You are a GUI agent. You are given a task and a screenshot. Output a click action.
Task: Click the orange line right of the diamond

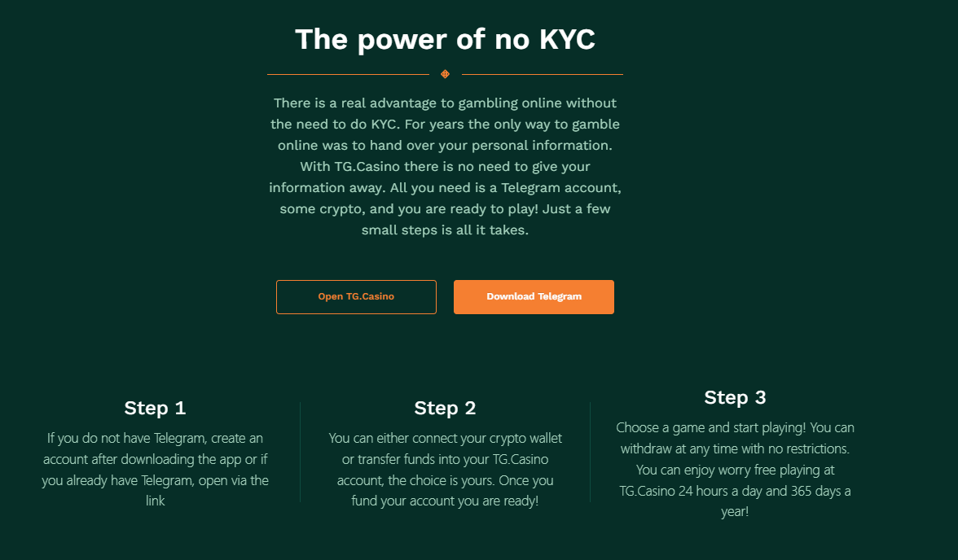[x=543, y=75]
